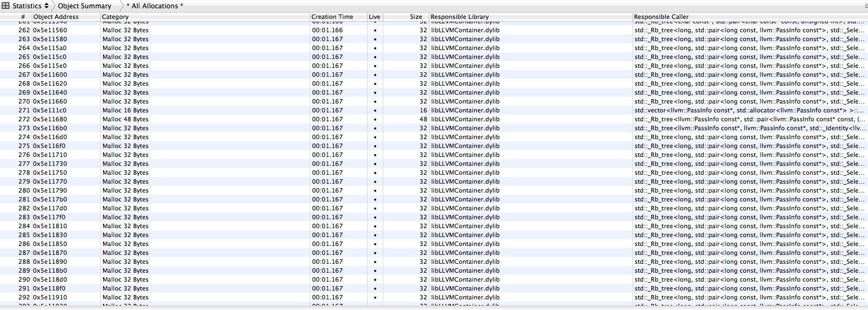Select row with address 0x5e118b0
The width and height of the screenshot is (868, 310).
(434, 270)
